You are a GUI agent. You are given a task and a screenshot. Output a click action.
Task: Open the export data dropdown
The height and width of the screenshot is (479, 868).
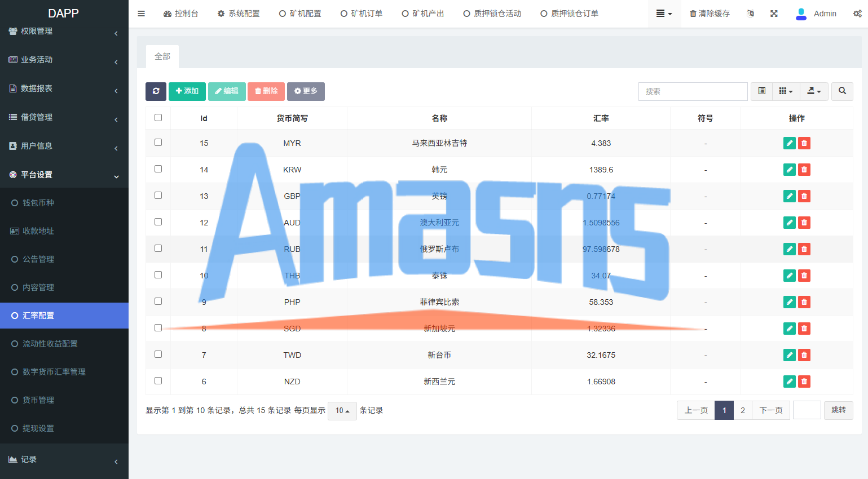pyautogui.click(x=814, y=91)
